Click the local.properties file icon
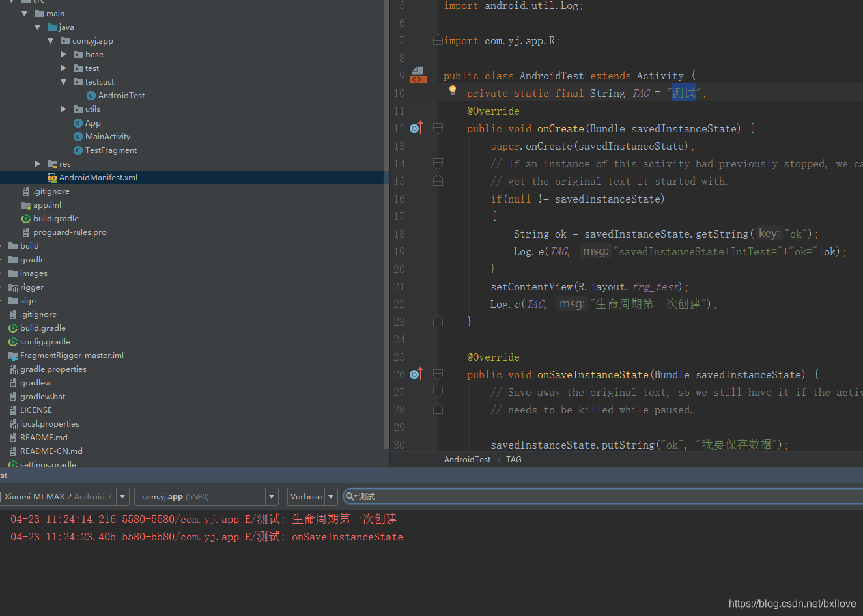Image resolution: width=863 pixels, height=616 pixels. point(13,423)
